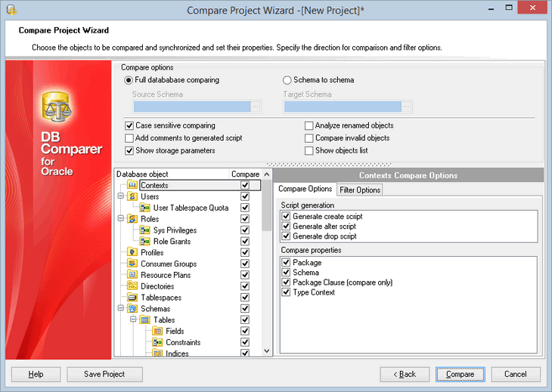Click the Schemas folder icon

tap(132, 308)
